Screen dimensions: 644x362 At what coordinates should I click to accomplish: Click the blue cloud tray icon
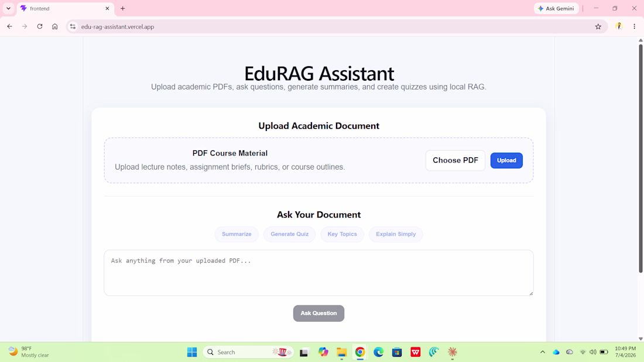(556, 352)
